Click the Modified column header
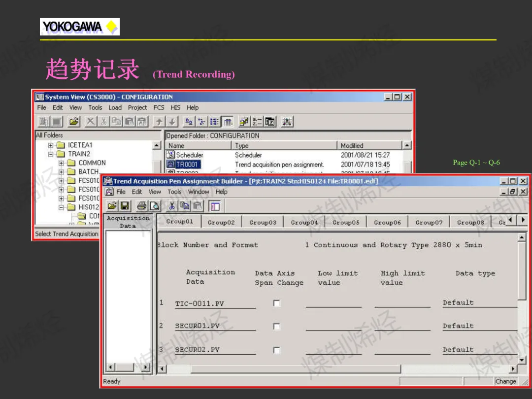Image resolution: width=532 pixels, height=399 pixels. (369, 145)
